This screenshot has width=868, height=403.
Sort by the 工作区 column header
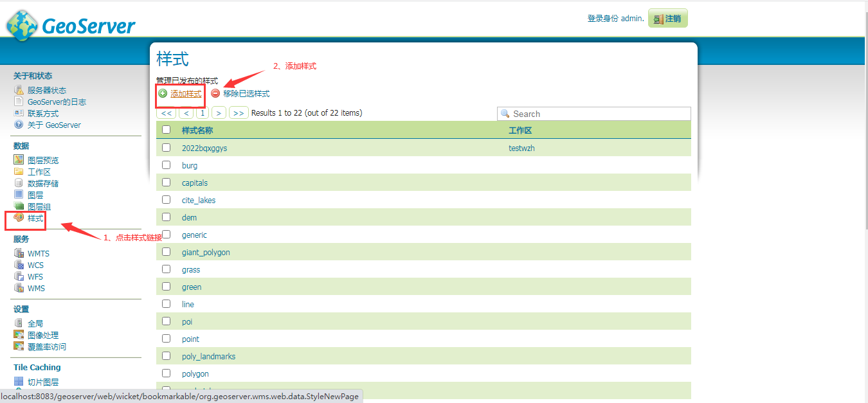click(520, 130)
